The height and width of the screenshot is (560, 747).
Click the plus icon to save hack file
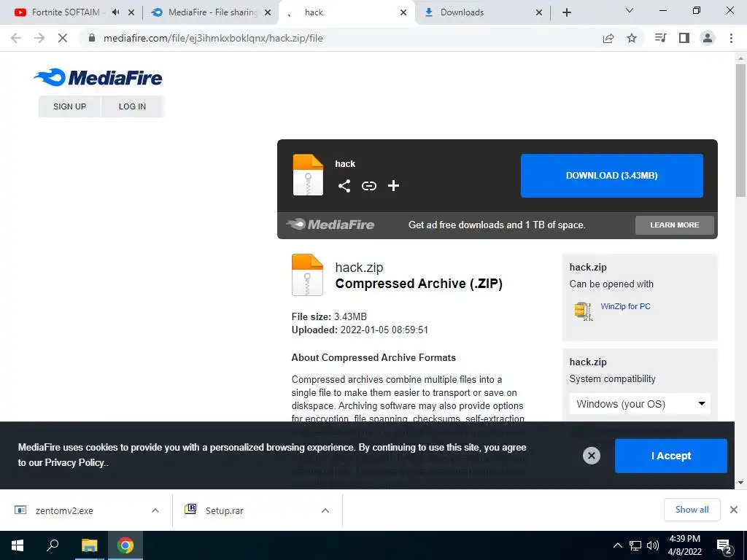click(393, 186)
